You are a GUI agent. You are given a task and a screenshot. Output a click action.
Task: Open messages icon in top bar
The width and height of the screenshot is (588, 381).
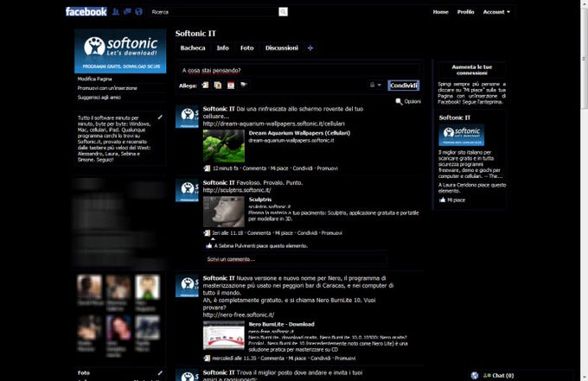[127, 11]
